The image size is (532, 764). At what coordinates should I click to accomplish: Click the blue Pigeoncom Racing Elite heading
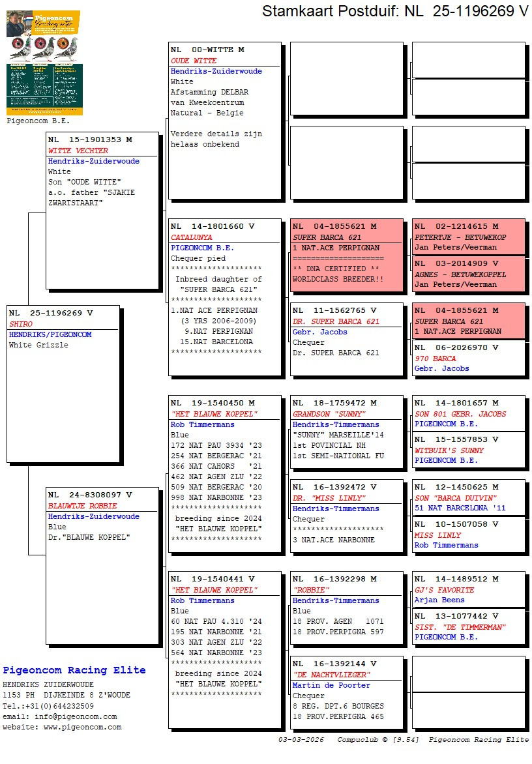point(74,670)
